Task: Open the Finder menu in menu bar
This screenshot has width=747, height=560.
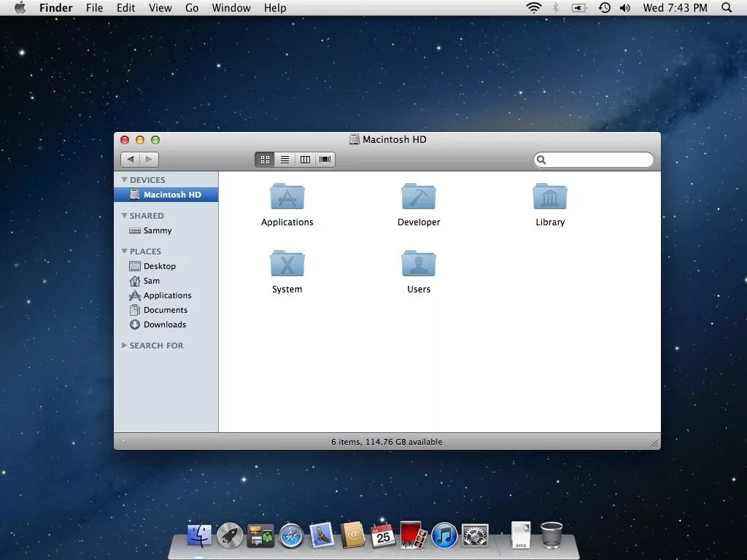Action: click(55, 7)
